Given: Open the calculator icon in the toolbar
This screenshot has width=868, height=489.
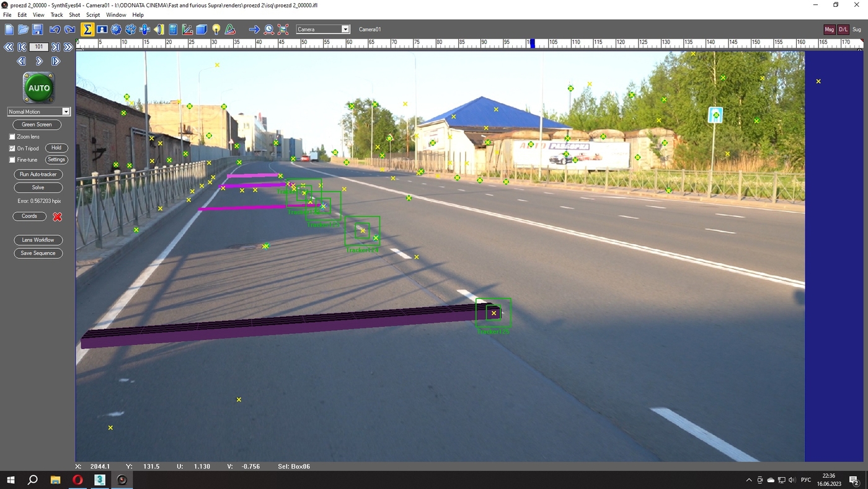Looking at the screenshot, I should pyautogui.click(x=173, y=29).
